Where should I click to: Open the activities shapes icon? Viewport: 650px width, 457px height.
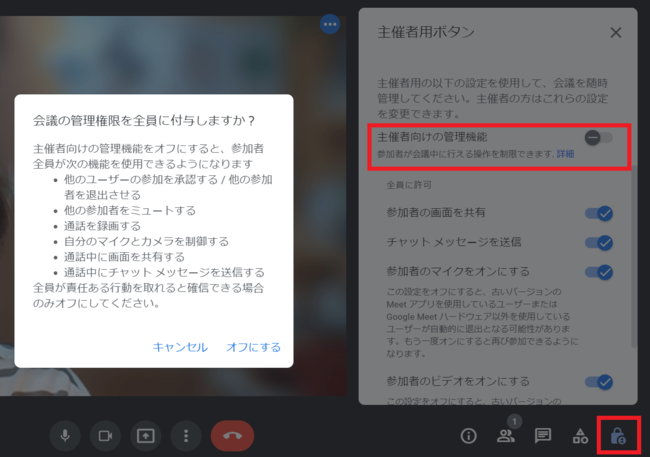pos(579,436)
